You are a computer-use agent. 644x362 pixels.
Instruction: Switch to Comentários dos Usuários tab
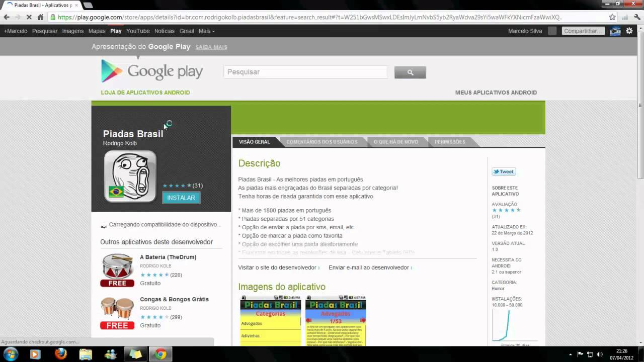[321, 142]
